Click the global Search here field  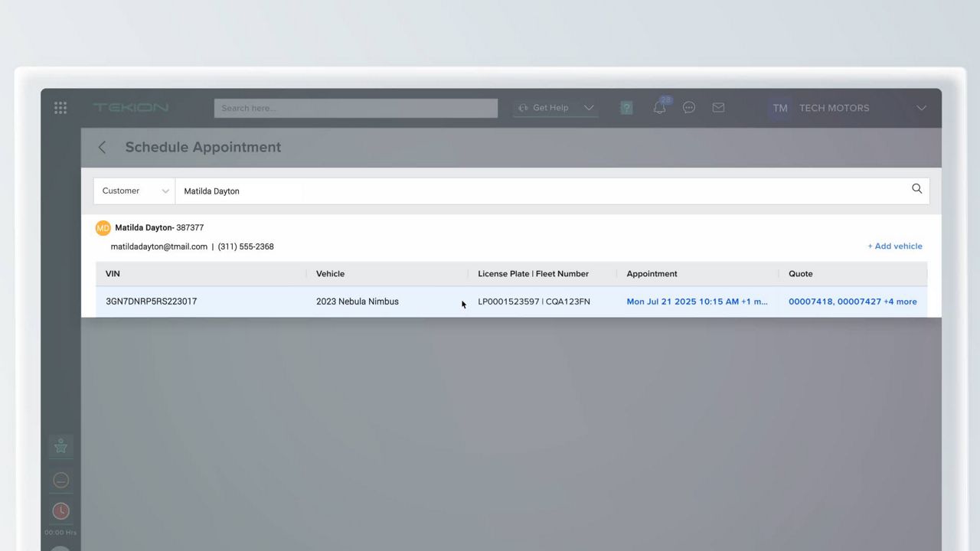tap(355, 108)
